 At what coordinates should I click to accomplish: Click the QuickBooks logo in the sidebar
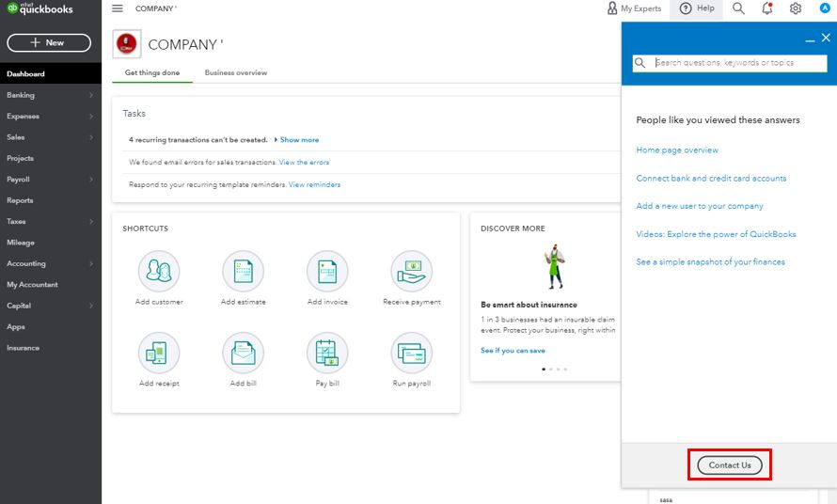pyautogui.click(x=40, y=8)
